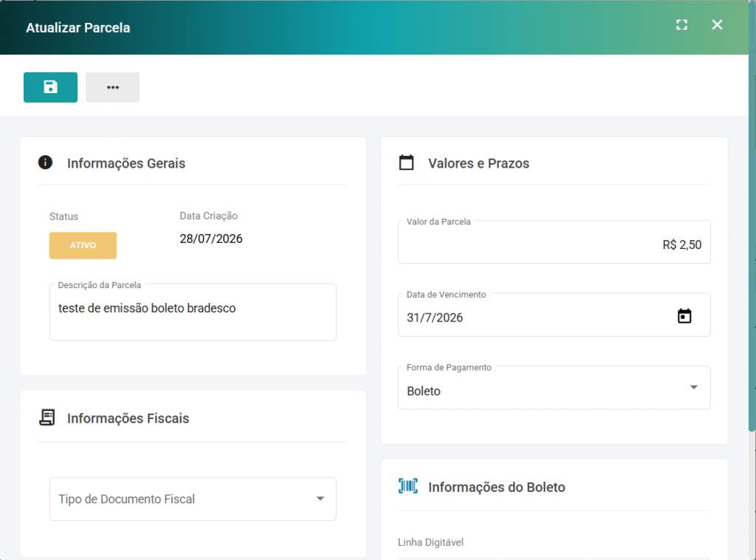Viewport: 756px width, 560px height.
Task: Click the Data de Vencimento date field
Action: click(x=554, y=315)
